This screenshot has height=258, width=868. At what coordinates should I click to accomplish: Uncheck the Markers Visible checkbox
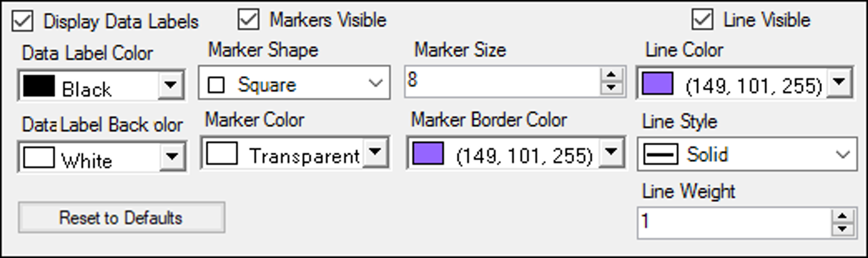click(249, 20)
